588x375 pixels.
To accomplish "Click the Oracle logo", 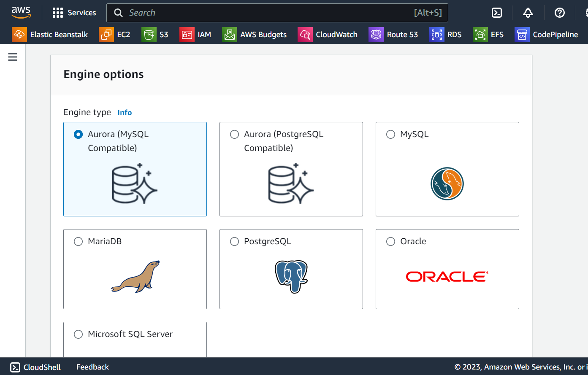I will click(447, 276).
